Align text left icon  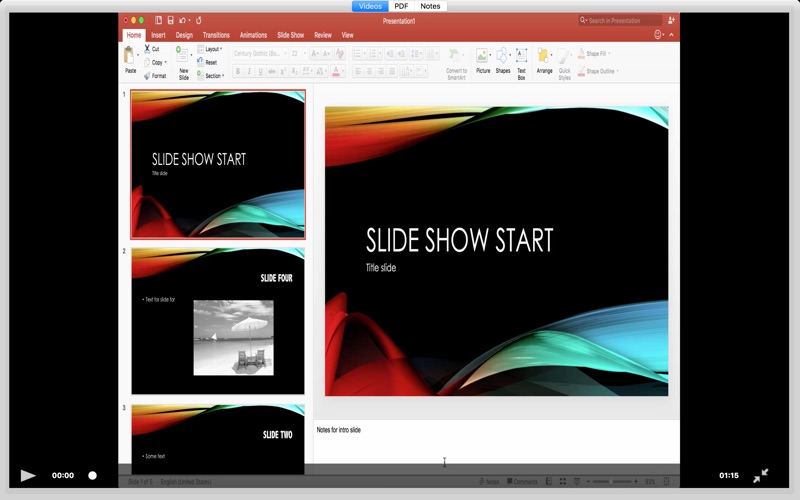[358, 71]
